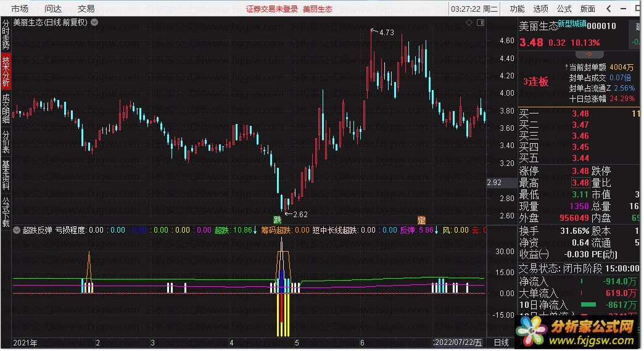Click 10日净流入 -8617万 green bar

(x=588, y=305)
